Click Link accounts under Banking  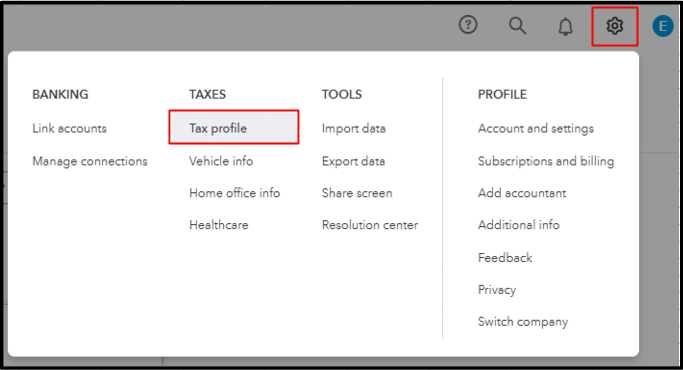(x=69, y=129)
